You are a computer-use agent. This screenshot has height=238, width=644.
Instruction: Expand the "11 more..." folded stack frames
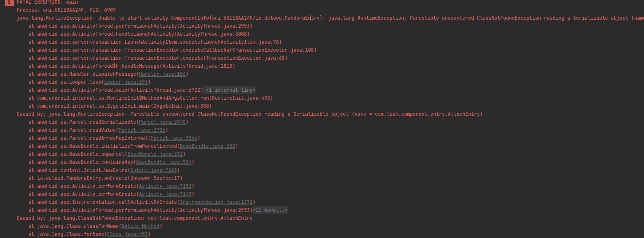(x=270, y=210)
